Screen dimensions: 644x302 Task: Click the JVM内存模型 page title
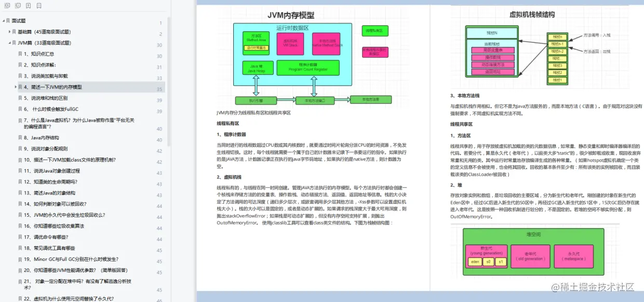(291, 15)
